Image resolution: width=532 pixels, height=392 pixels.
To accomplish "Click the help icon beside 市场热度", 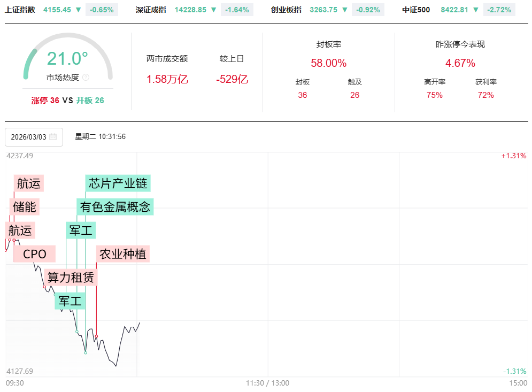I will coord(86,78).
